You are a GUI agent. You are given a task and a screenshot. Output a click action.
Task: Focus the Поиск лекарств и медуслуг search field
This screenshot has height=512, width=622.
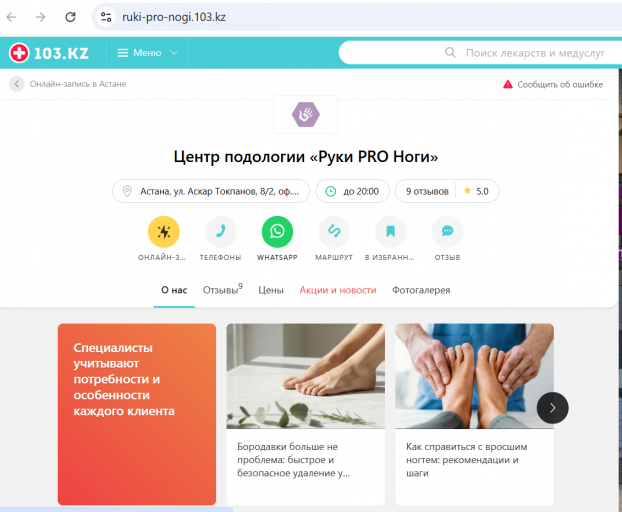[480, 53]
